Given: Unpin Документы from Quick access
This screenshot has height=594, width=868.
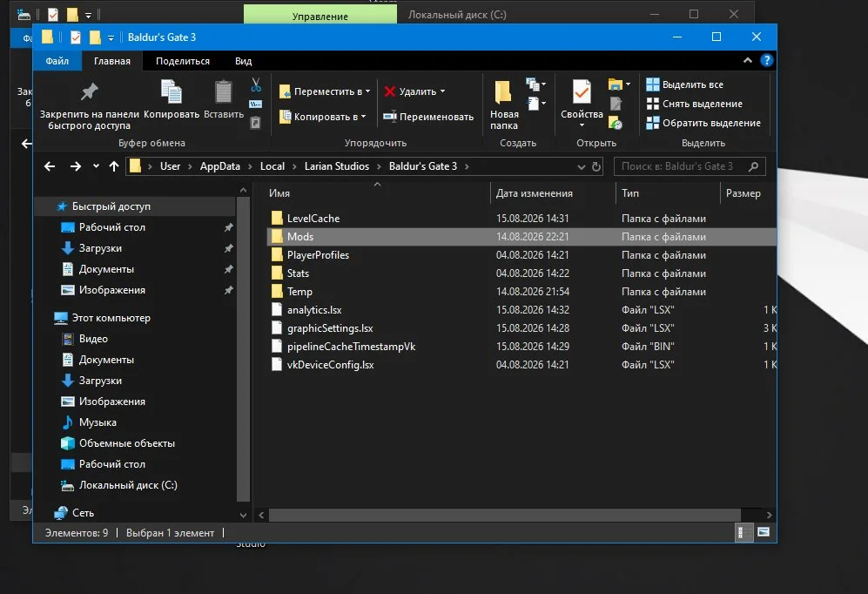Looking at the screenshot, I should [x=228, y=270].
